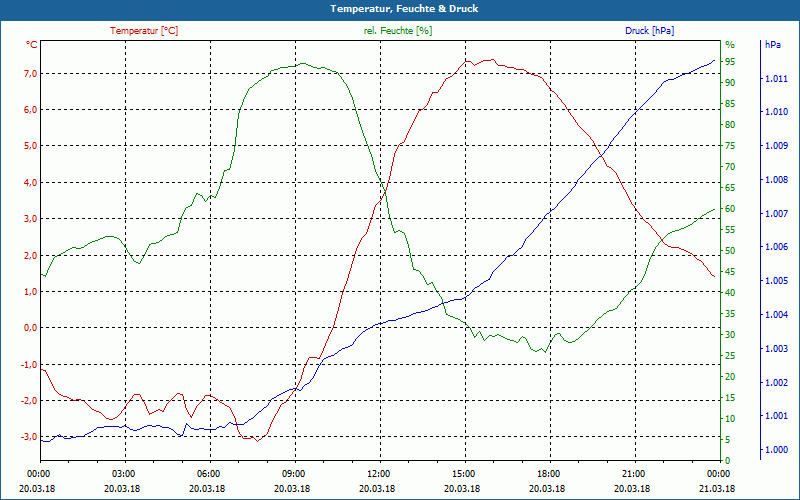Click the '-2,0' temperature axis value
The width and height of the screenshot is (800, 500).
[29, 401]
